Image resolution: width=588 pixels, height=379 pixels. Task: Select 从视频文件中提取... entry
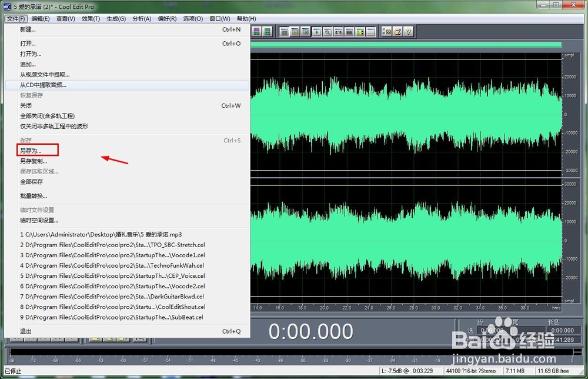click(x=128, y=75)
